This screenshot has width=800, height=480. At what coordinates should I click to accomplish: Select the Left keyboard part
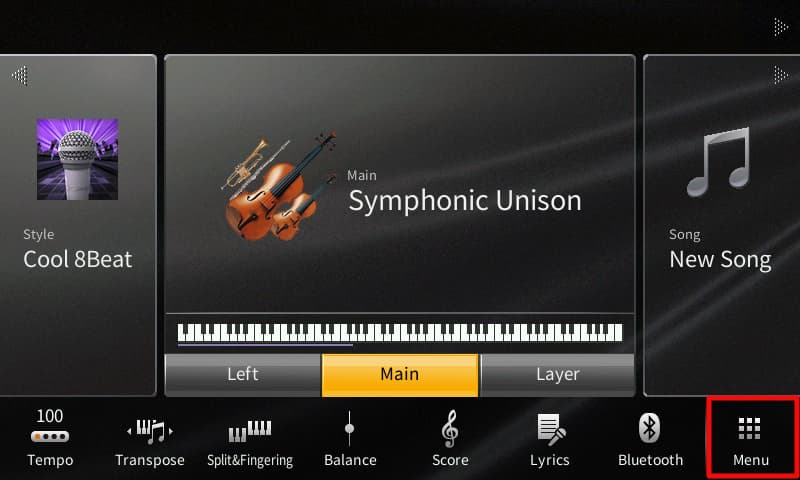point(243,374)
